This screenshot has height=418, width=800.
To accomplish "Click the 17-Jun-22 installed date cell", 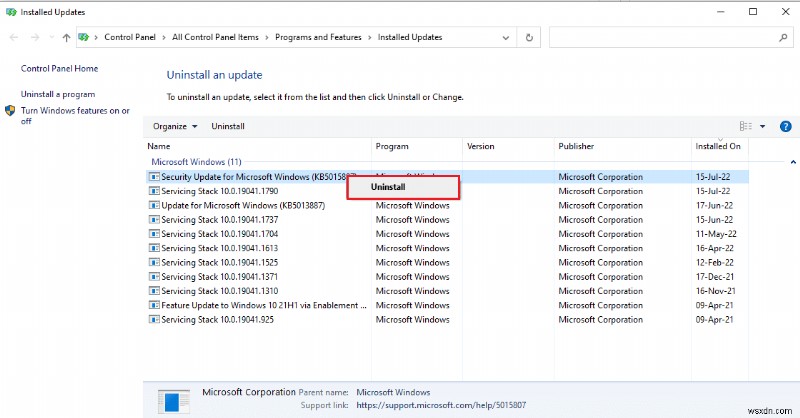I will coord(714,205).
